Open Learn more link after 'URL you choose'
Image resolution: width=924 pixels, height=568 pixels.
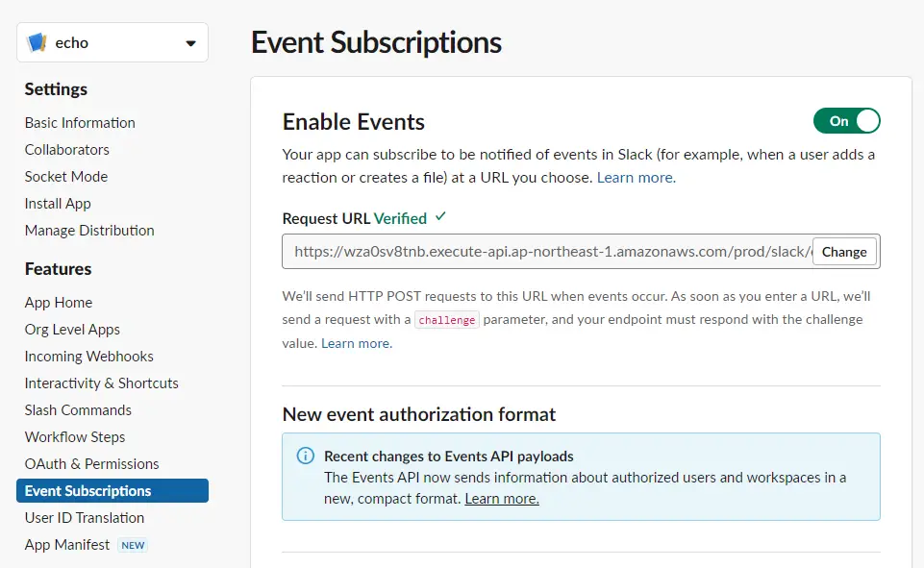click(x=637, y=178)
